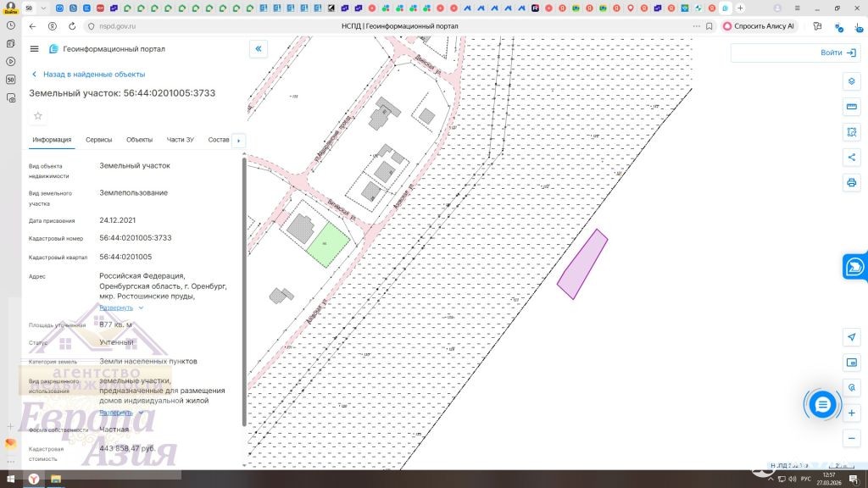Click the share map icon
This screenshot has width=868, height=488.
click(851, 158)
